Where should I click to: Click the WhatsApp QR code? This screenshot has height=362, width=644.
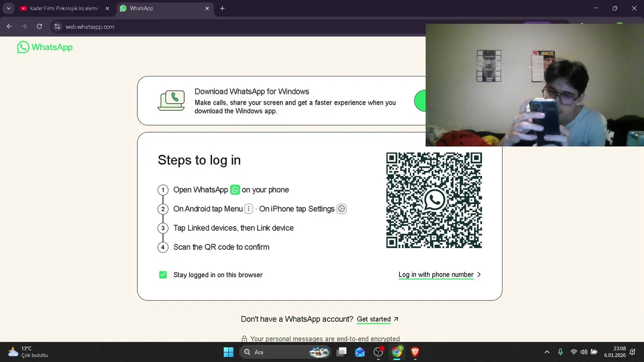[434, 200]
